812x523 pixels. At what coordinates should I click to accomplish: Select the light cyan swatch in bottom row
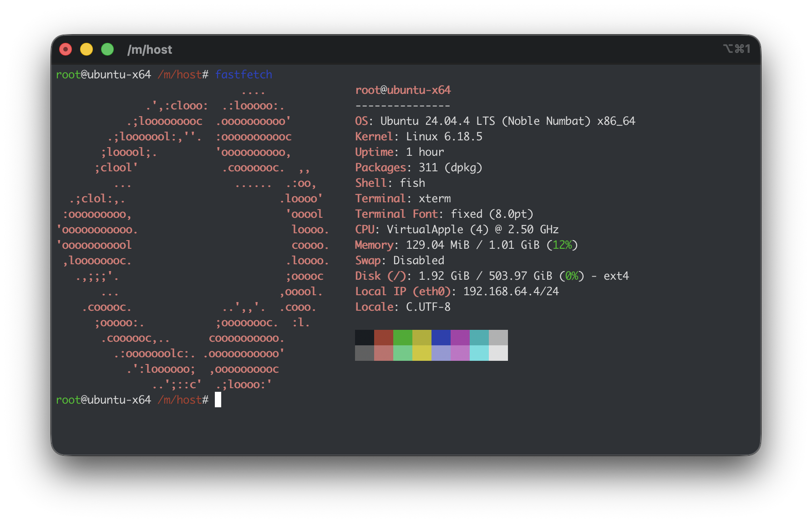(x=479, y=353)
